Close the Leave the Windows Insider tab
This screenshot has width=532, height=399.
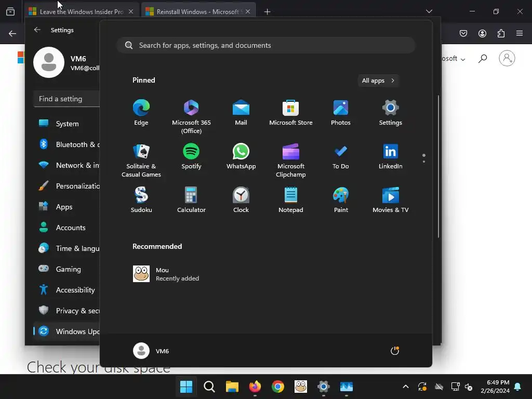coord(131,11)
